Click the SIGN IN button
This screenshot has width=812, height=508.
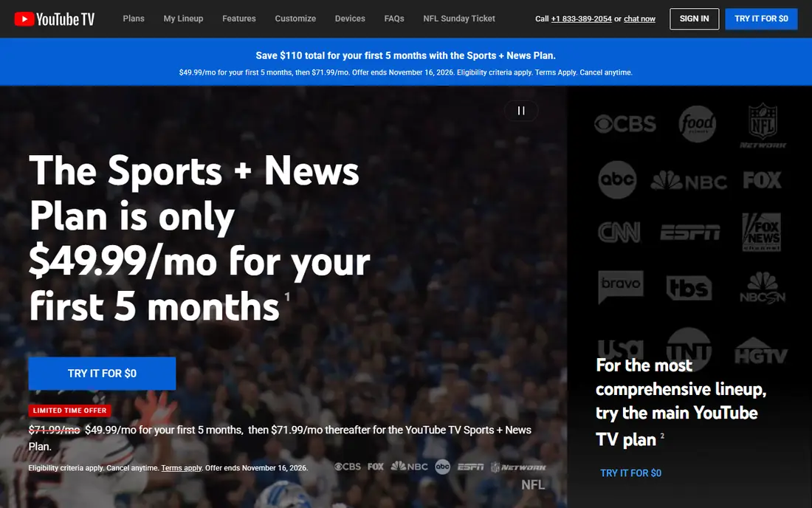coord(694,18)
